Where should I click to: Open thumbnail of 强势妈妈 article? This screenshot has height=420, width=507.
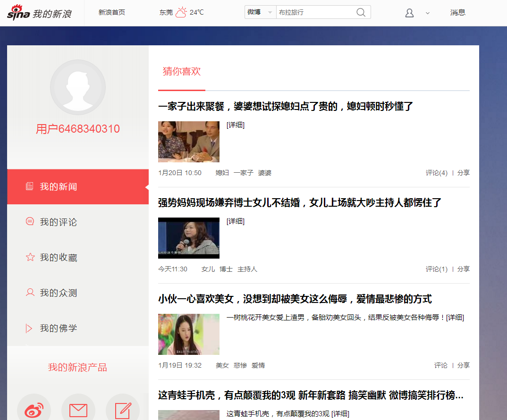point(189,238)
